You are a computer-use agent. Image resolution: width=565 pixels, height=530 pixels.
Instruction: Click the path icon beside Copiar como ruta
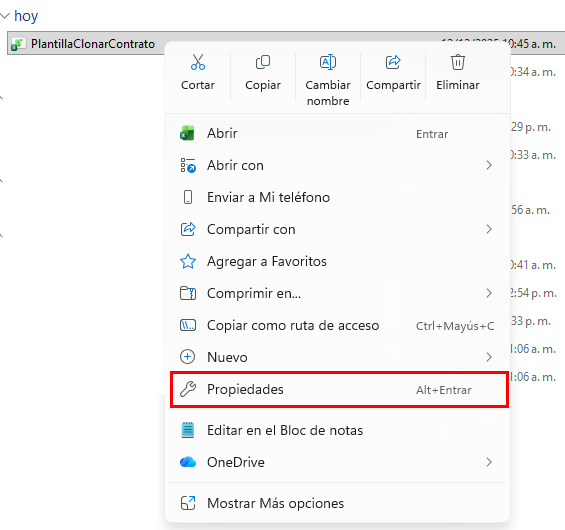pos(188,325)
